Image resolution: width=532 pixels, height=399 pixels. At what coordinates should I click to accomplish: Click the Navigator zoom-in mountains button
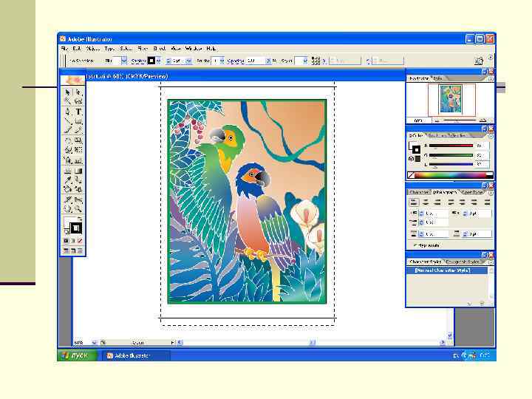(482, 120)
